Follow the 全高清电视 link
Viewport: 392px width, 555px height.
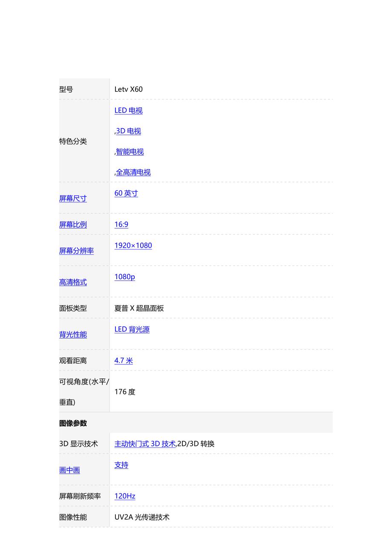coord(133,173)
